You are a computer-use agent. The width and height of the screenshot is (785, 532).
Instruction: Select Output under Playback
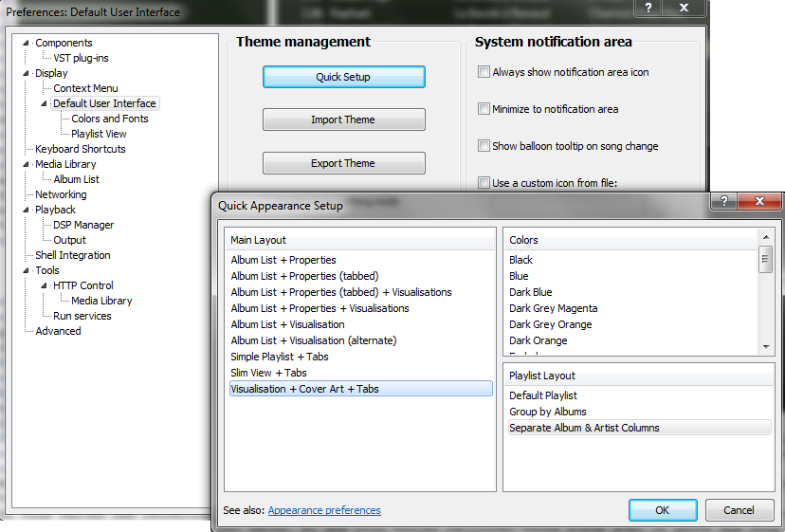click(x=69, y=240)
